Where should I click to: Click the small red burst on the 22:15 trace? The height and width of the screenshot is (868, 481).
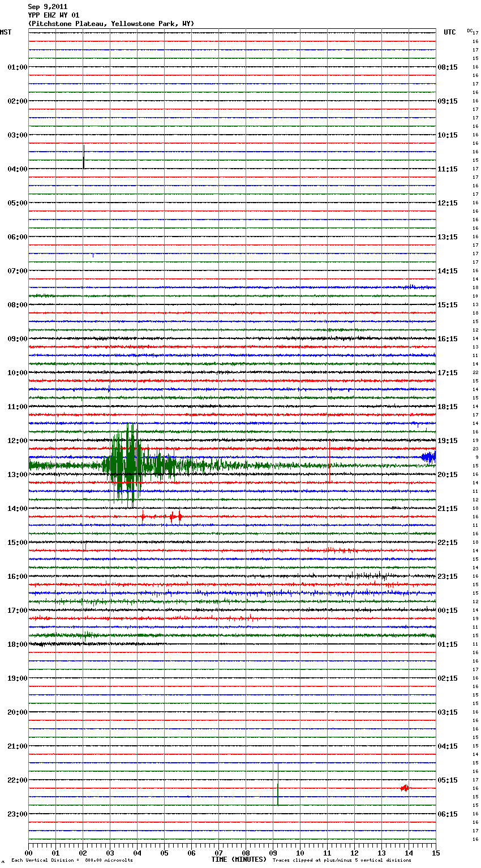(404, 788)
